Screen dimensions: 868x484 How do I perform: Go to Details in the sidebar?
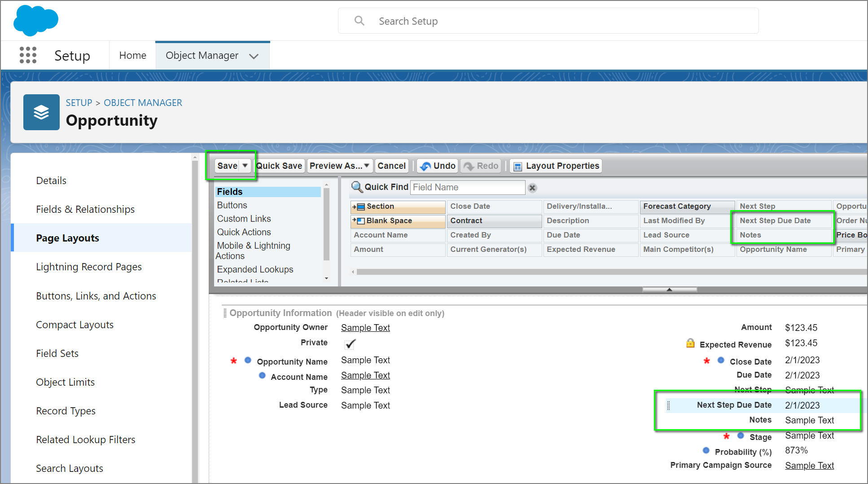click(51, 180)
